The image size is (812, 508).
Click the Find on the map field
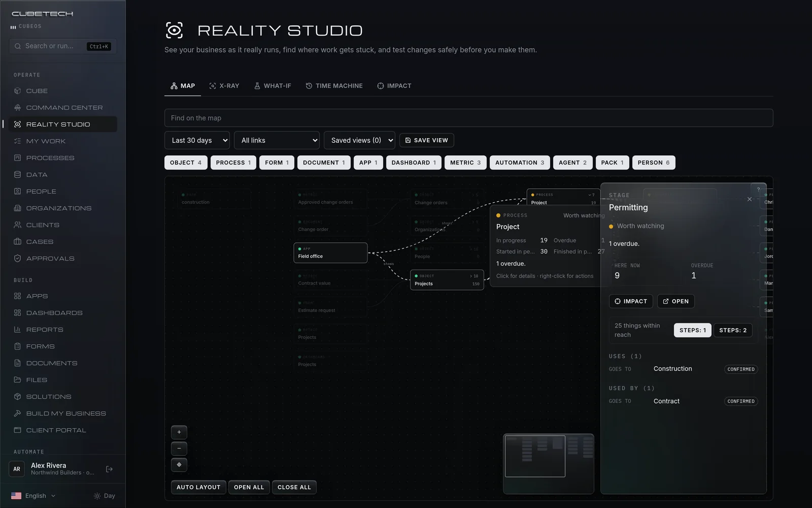point(469,118)
